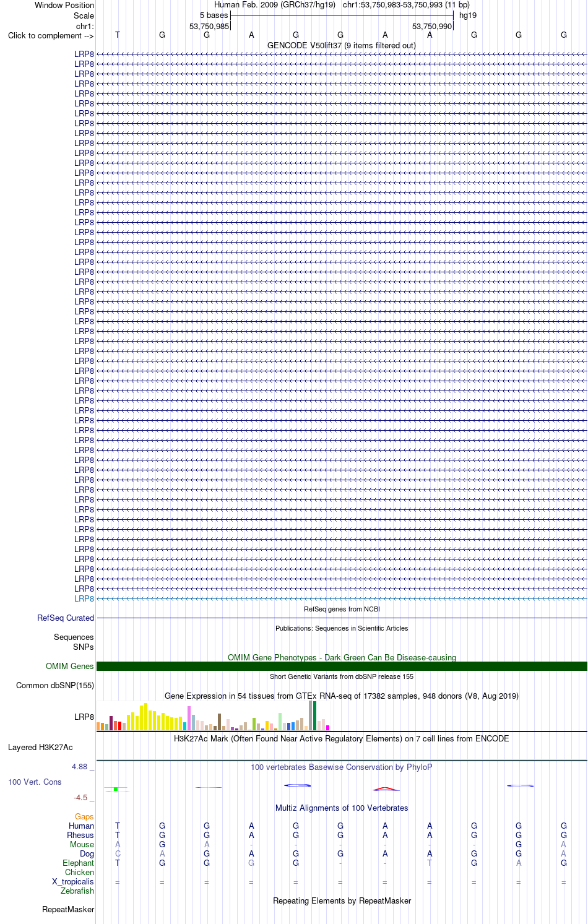The width and height of the screenshot is (588, 924).
Task: Click the Common dbSNP(155) label
Action: pos(55,685)
